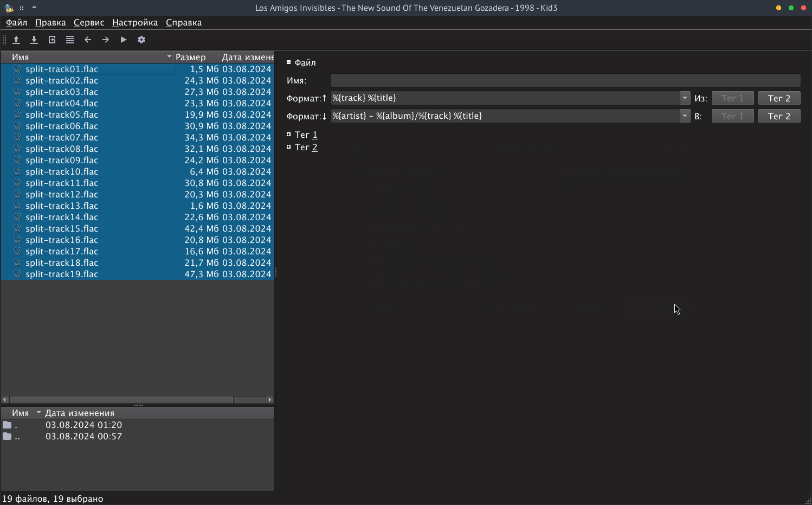This screenshot has width=812, height=505.
Task: Click the Save toolbar icon
Action: [x=34, y=40]
